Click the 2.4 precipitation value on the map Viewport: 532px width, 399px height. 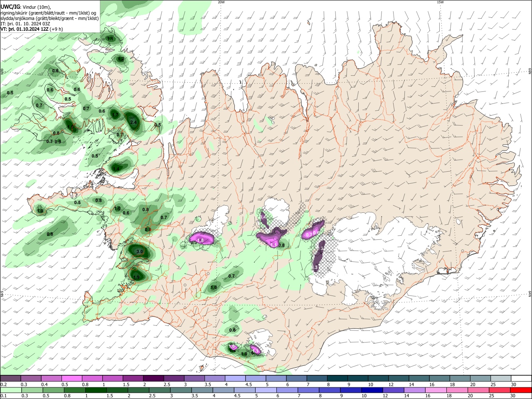click(133, 122)
